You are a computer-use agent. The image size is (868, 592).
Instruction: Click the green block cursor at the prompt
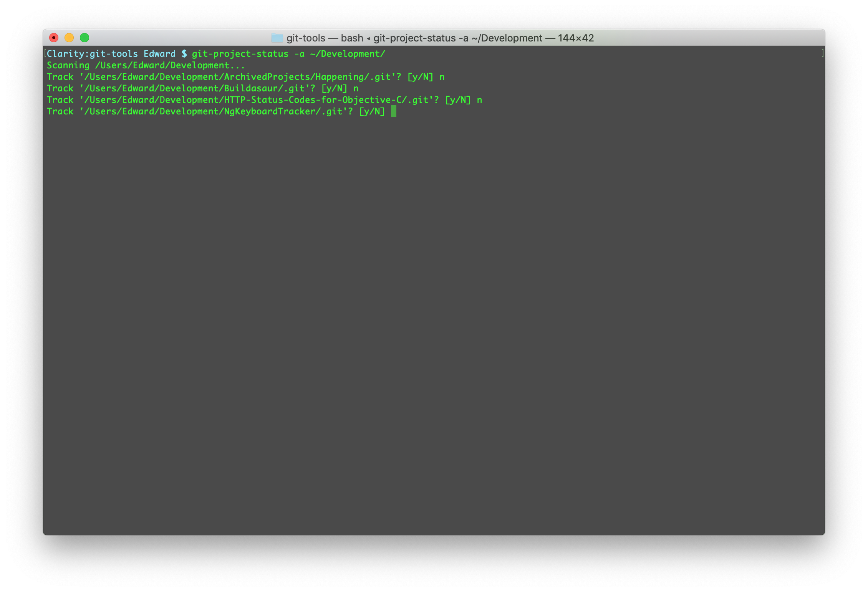tap(393, 112)
